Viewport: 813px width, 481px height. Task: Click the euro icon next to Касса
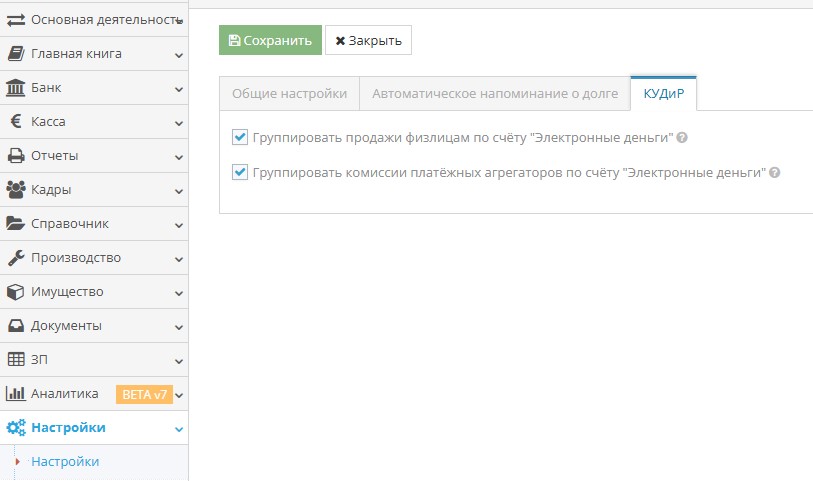(x=16, y=122)
